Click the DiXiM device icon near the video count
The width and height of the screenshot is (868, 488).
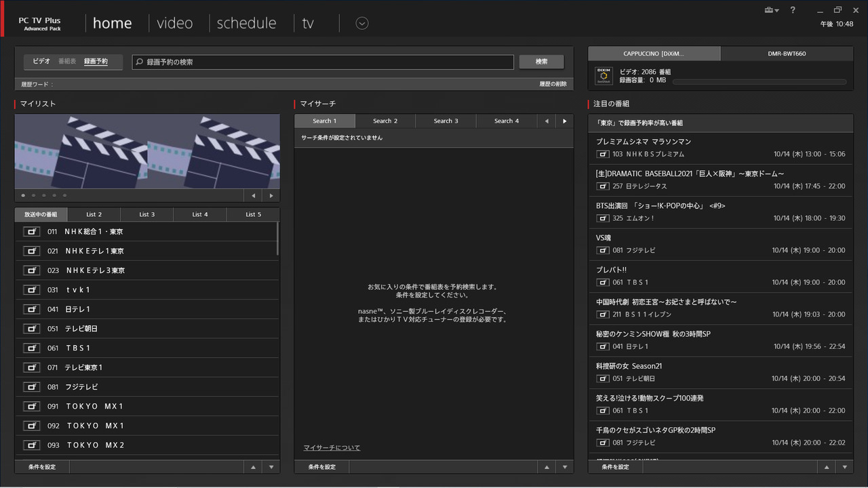tap(604, 75)
